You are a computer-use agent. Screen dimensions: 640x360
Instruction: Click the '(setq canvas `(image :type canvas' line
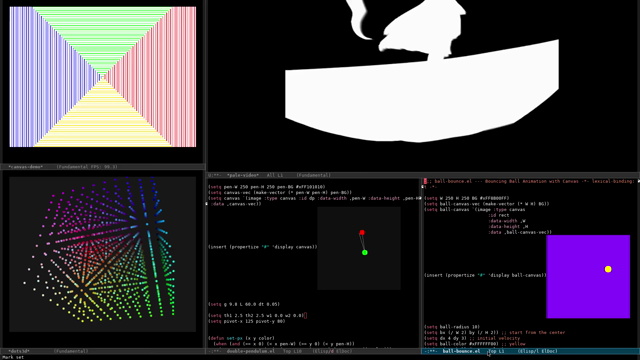point(314,198)
